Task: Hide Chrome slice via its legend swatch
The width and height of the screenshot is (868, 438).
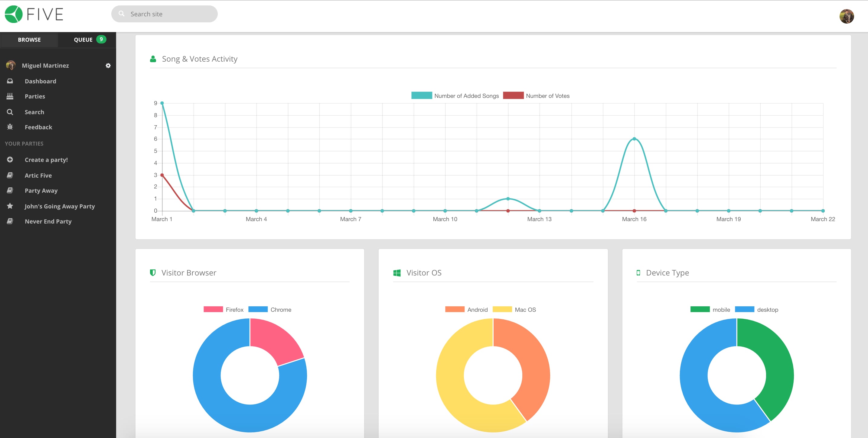Action: point(258,309)
